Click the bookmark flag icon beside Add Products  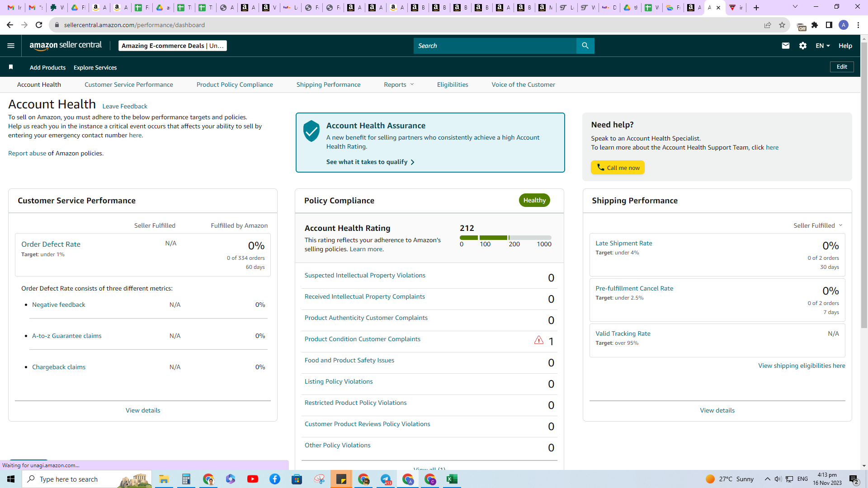[11, 67]
